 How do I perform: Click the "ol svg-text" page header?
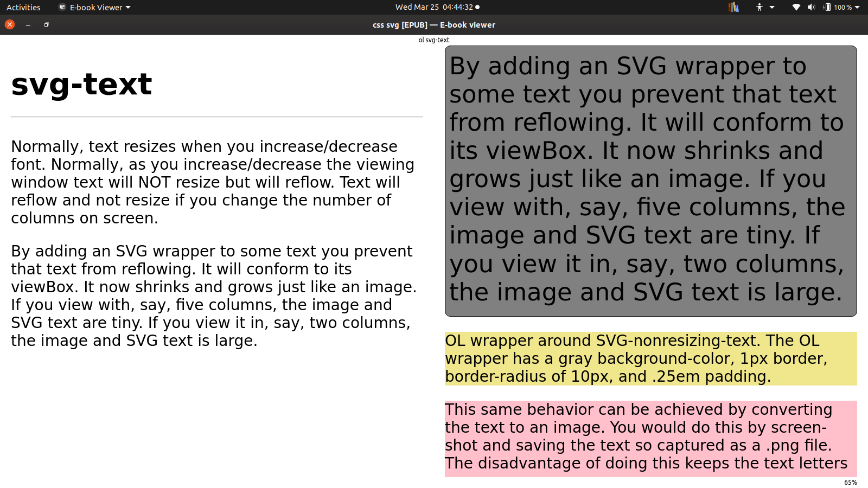434,40
